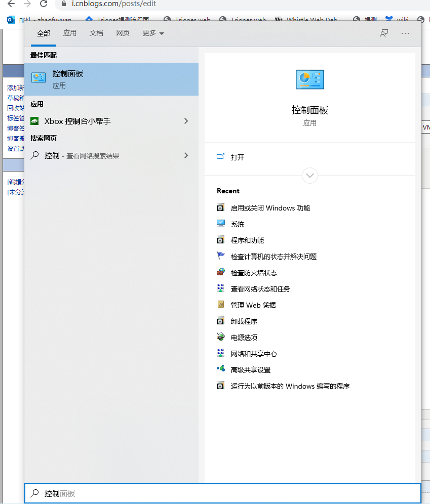430x504 pixels.
Task: Click the search input field containing 控制面板
Action: [222, 493]
